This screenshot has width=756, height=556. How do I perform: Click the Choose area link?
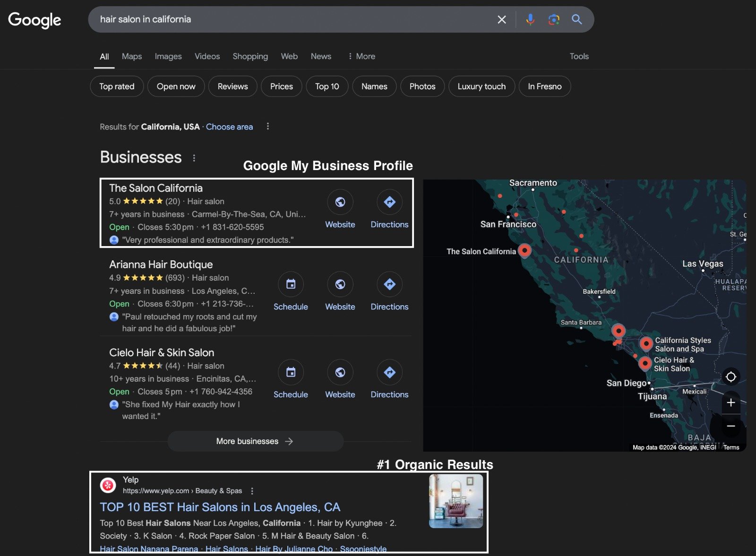(x=229, y=127)
